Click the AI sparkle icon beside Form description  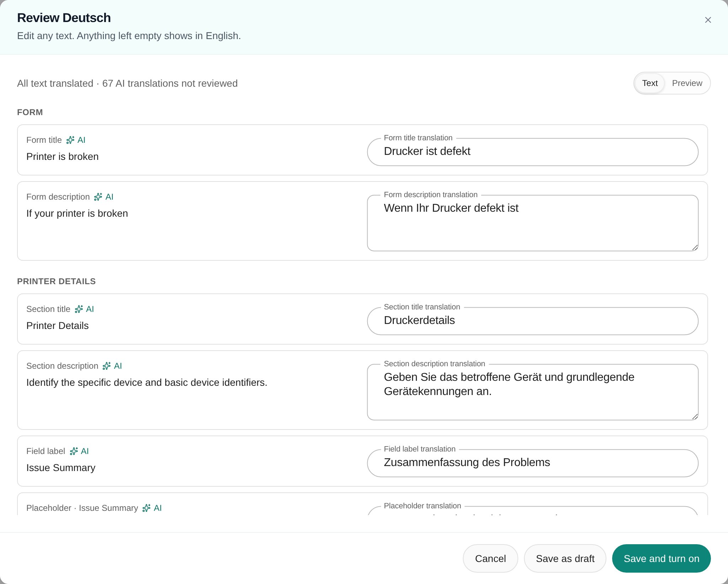(98, 197)
